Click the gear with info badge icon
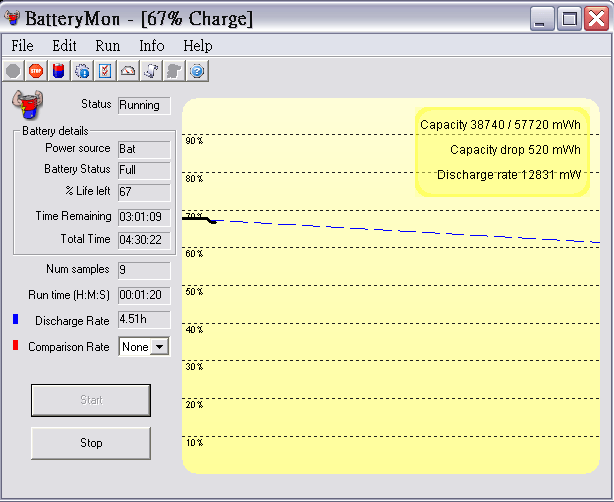The height and width of the screenshot is (502, 614). 82,71
